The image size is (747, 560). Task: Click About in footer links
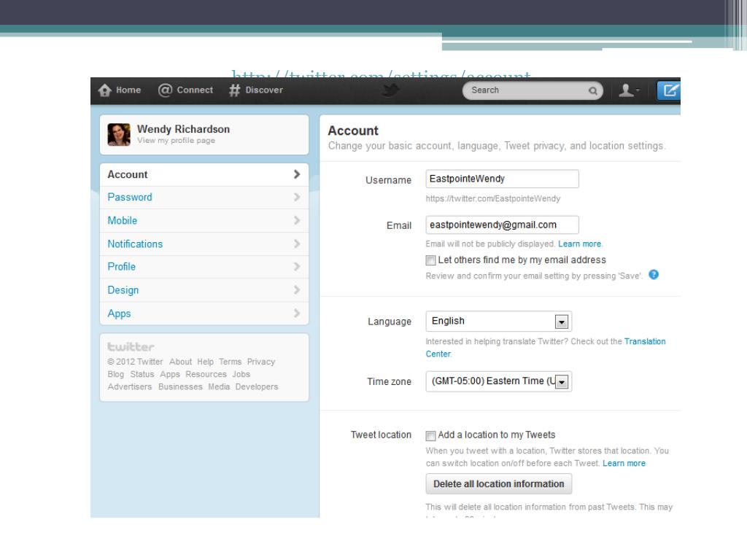click(181, 362)
